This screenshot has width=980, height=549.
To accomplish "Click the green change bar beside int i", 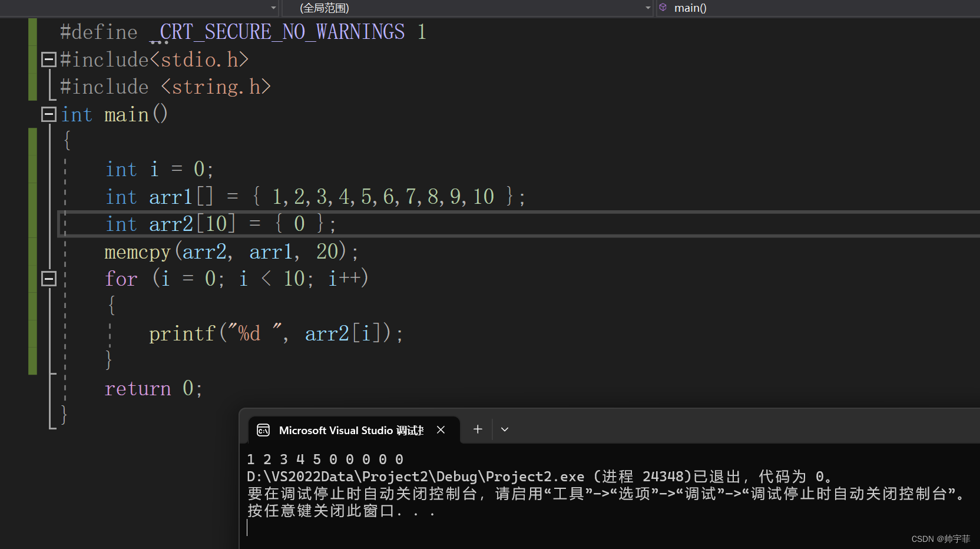I will tap(32, 169).
